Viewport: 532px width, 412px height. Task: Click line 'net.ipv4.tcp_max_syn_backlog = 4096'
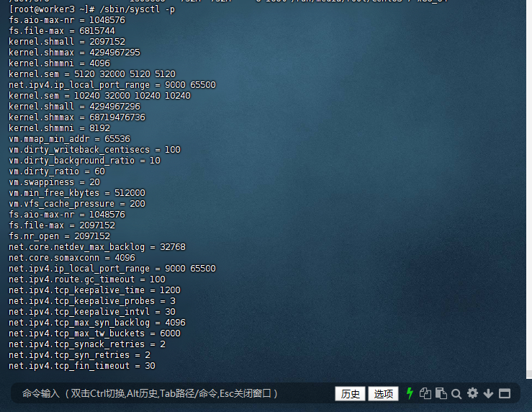click(x=97, y=323)
